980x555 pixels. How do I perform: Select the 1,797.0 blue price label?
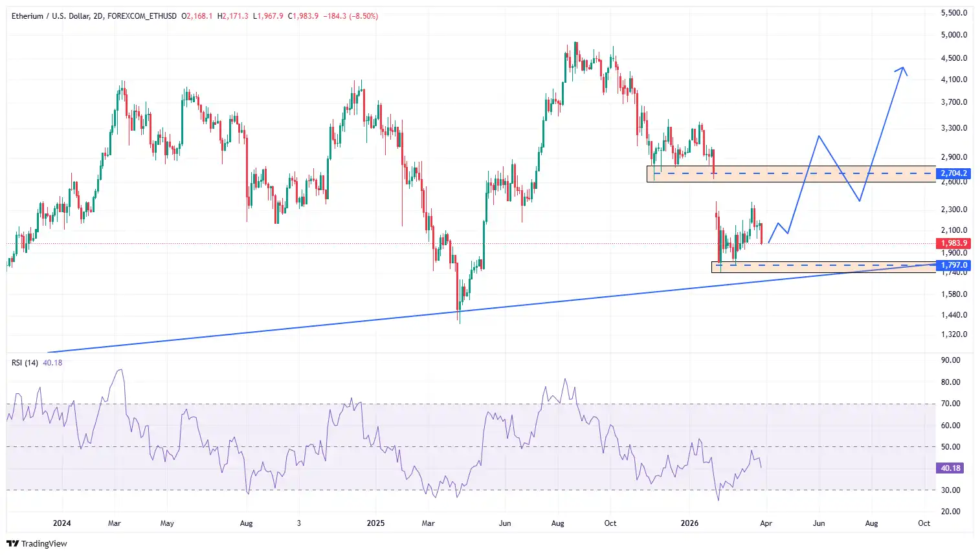[953, 265]
